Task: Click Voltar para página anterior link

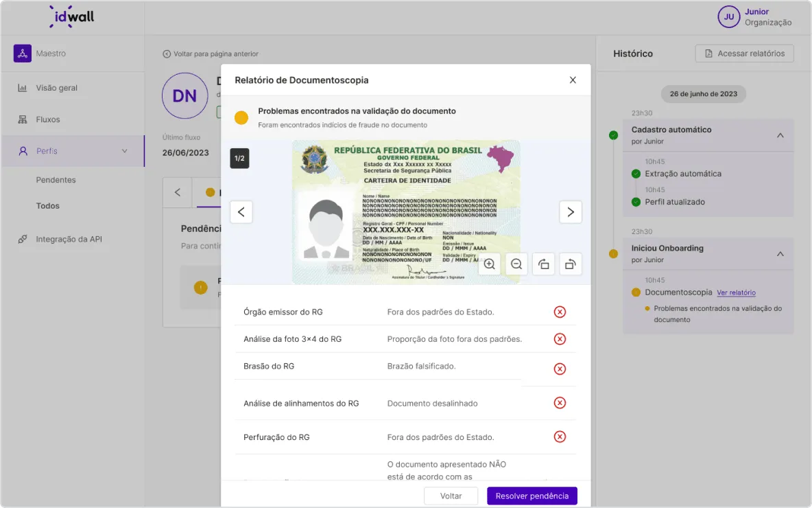Action: 211,54
